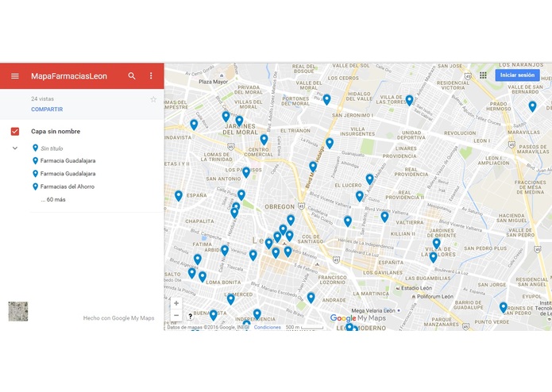The height and width of the screenshot is (392, 552).
Task: Click the '24 vistas' view count
Action: click(x=42, y=99)
